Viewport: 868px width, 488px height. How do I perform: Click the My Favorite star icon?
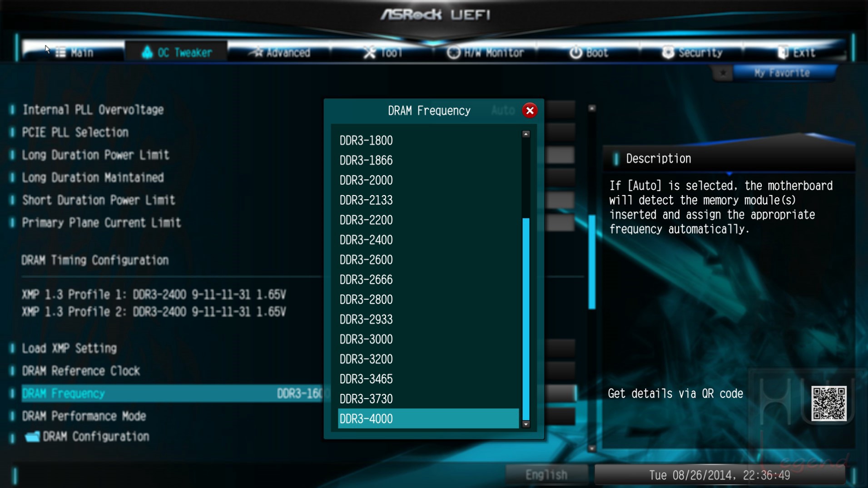click(723, 73)
